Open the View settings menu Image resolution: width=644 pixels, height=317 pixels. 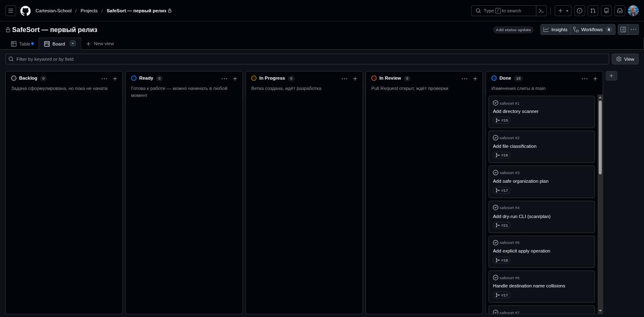(625, 59)
